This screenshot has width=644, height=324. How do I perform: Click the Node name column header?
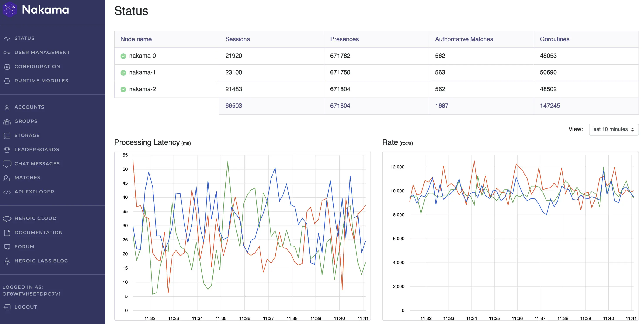[136, 39]
